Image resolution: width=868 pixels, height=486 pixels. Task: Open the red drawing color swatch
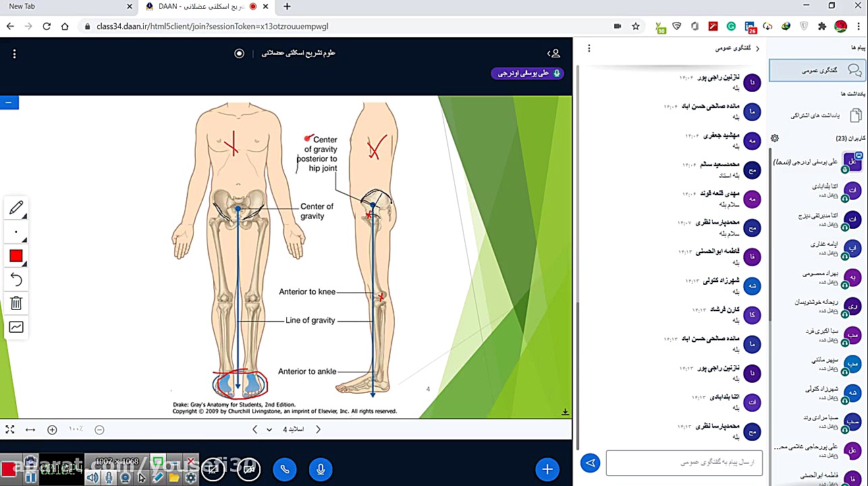[16, 256]
